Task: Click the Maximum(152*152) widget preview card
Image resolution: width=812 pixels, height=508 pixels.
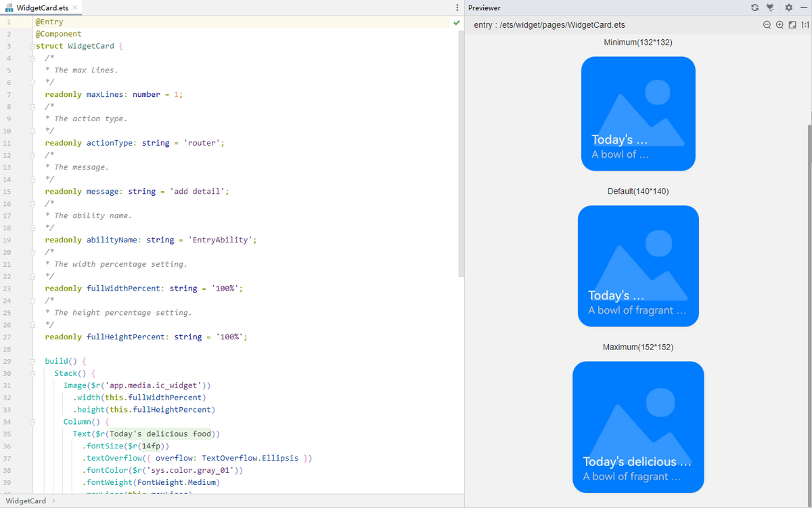Action: coord(638,427)
